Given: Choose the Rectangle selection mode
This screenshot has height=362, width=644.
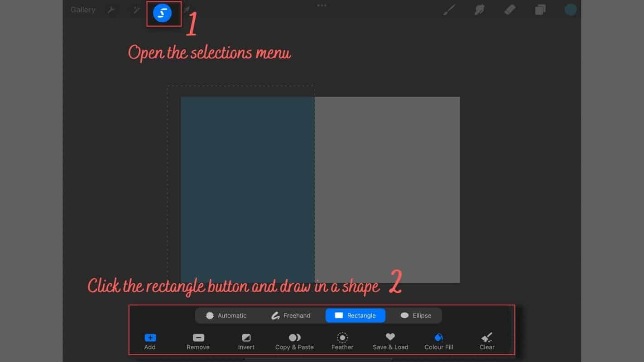Looking at the screenshot, I should (356, 315).
